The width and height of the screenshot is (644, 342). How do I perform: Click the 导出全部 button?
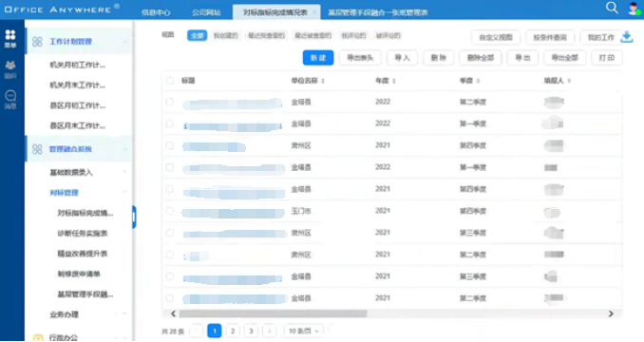[x=565, y=58]
